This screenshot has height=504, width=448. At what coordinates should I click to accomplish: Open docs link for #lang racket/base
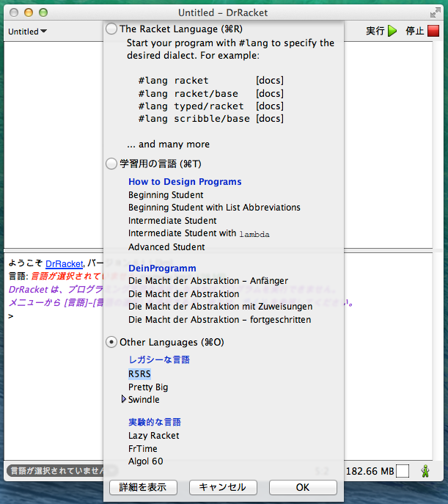tap(270, 93)
